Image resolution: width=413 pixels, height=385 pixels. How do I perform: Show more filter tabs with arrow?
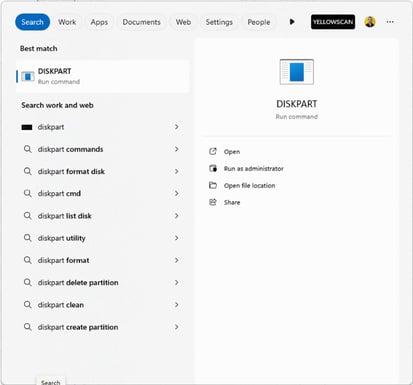click(x=292, y=22)
